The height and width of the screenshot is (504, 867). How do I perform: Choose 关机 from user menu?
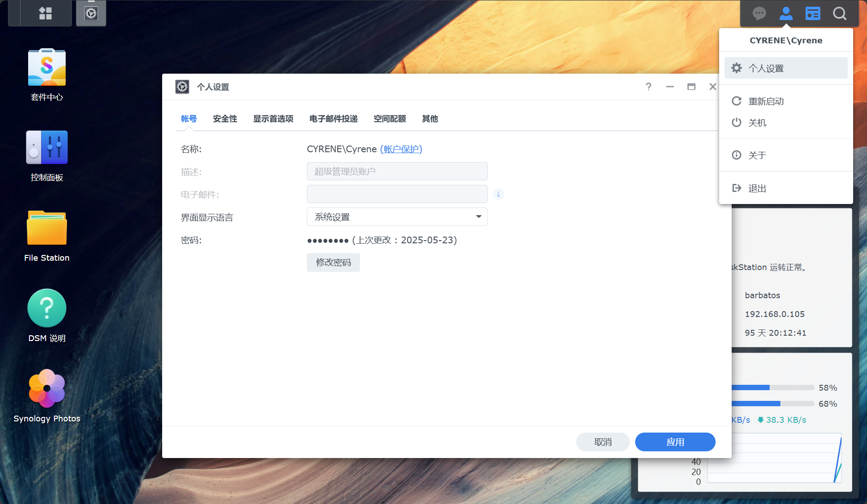786,122
